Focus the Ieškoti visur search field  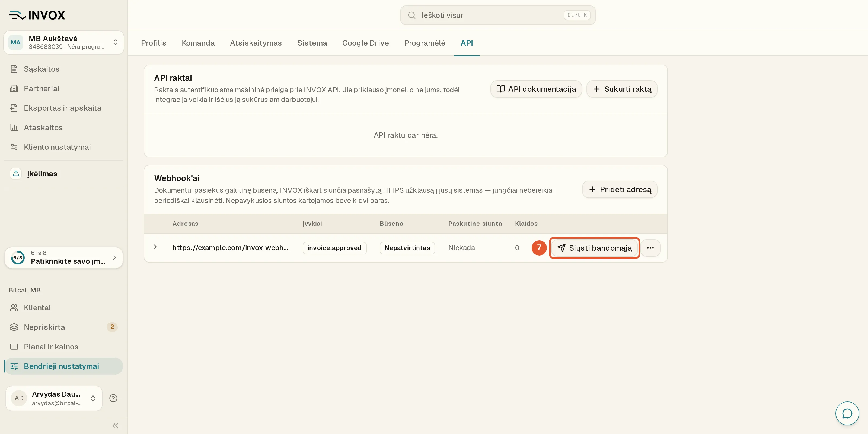tap(498, 15)
